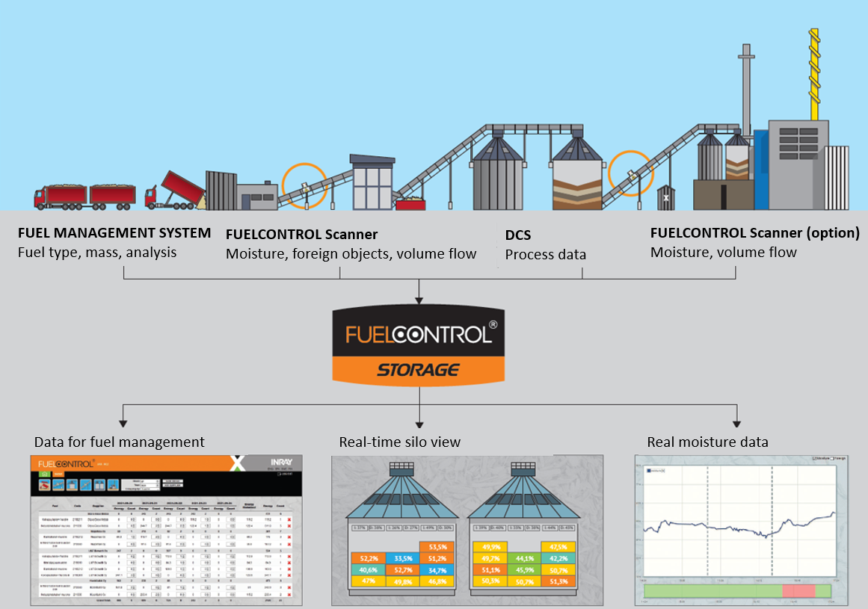
Task: Click the red segment of chart timeline bar
Action: click(798, 591)
